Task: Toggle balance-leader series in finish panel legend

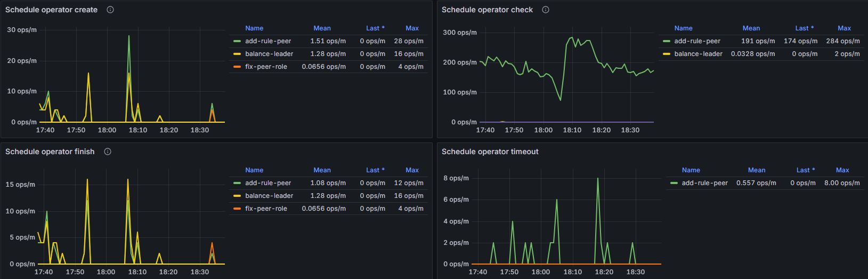Action: point(269,196)
